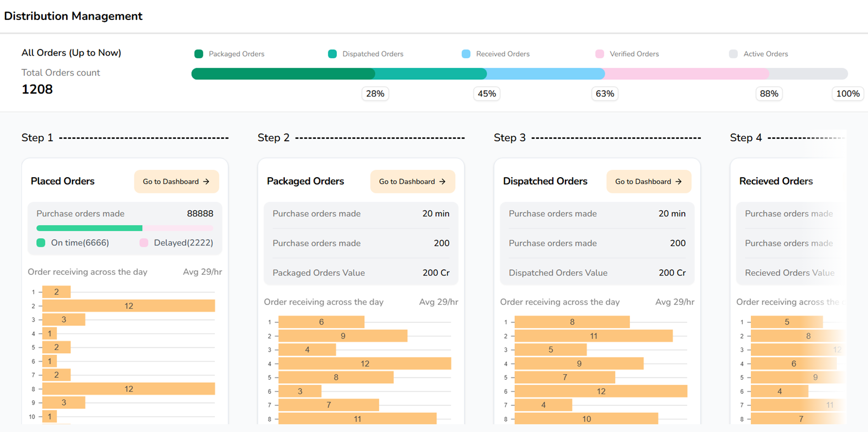Click the blue Received Orders legend swatch
Viewport: 868px width, 432px height.
point(466,54)
